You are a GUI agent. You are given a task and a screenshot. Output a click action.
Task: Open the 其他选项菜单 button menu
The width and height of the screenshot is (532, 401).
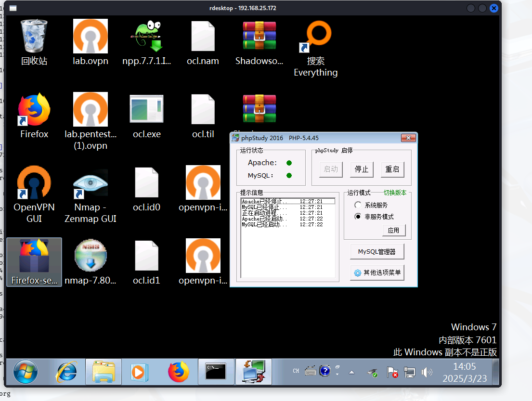377,272
